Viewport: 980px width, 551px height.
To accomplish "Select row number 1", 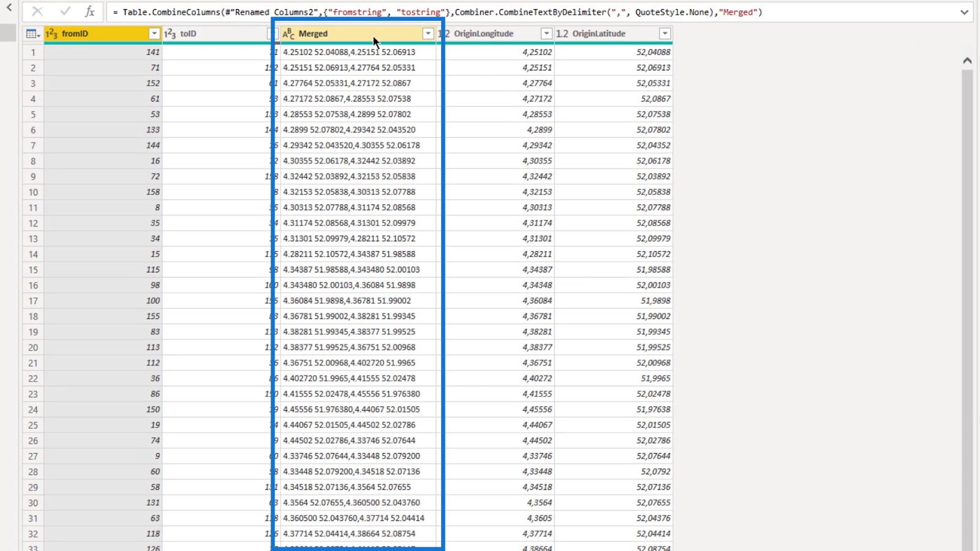I will pyautogui.click(x=33, y=52).
